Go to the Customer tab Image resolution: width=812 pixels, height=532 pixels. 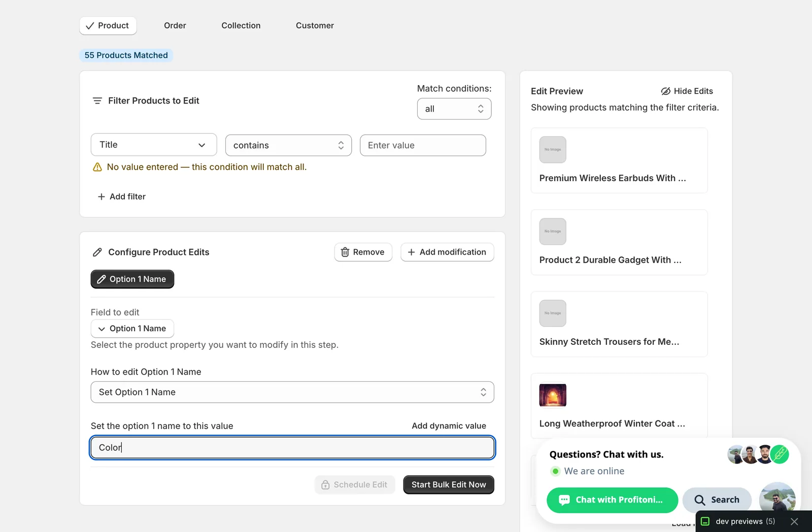click(x=315, y=25)
